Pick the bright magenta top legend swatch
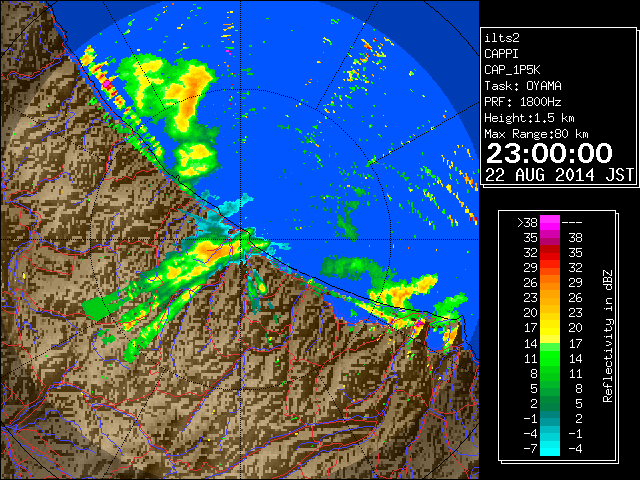 point(550,223)
